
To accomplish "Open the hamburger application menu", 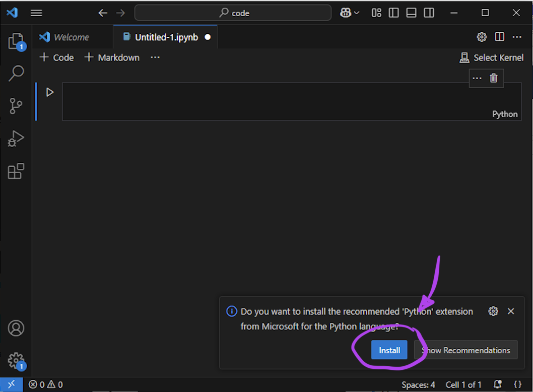I will pos(36,13).
